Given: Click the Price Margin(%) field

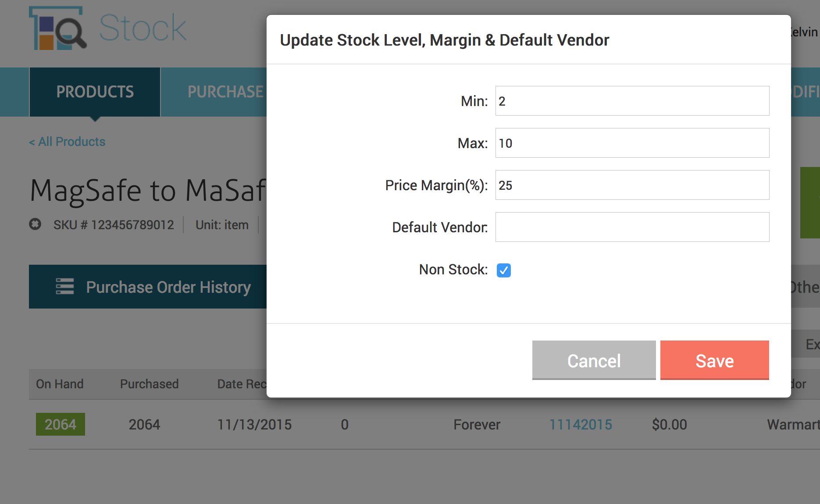Looking at the screenshot, I should click(x=632, y=185).
